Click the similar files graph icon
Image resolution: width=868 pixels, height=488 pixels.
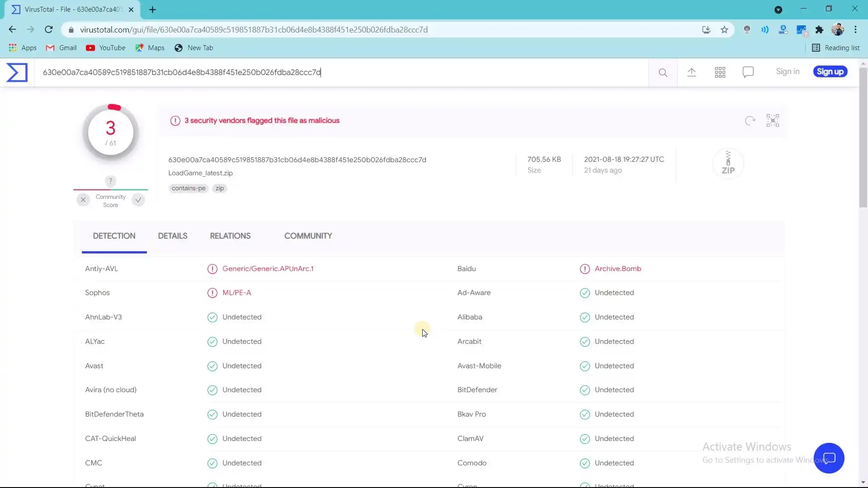(x=773, y=121)
